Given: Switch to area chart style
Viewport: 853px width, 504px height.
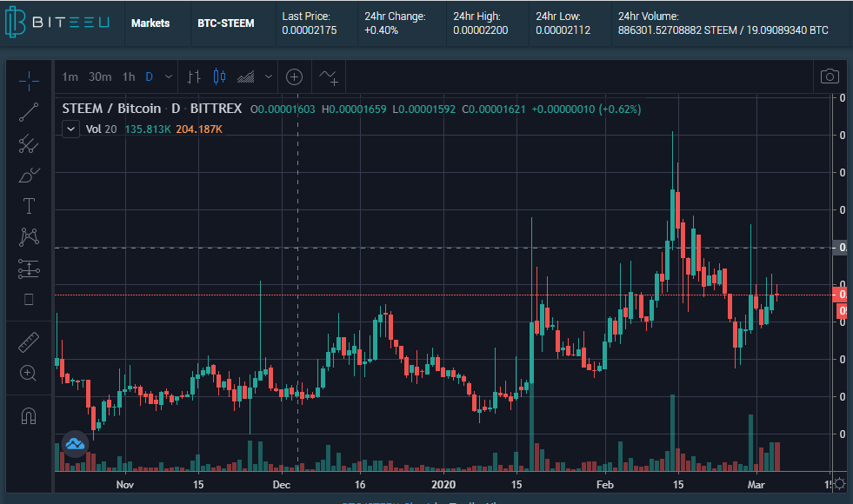Looking at the screenshot, I should [x=246, y=76].
